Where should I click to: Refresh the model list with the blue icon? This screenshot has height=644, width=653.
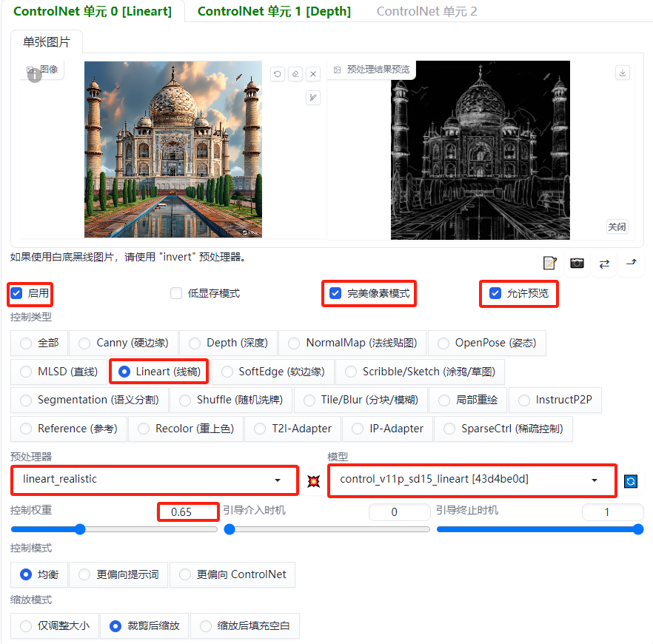tap(630, 481)
